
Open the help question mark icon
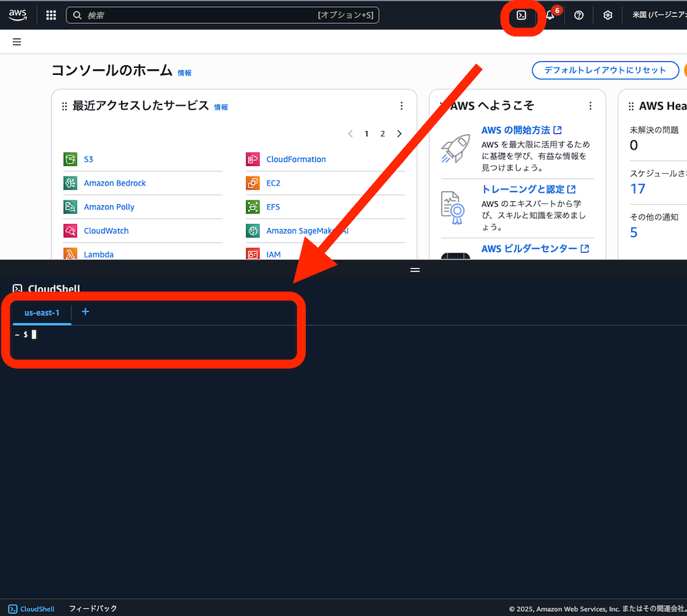pyautogui.click(x=578, y=15)
